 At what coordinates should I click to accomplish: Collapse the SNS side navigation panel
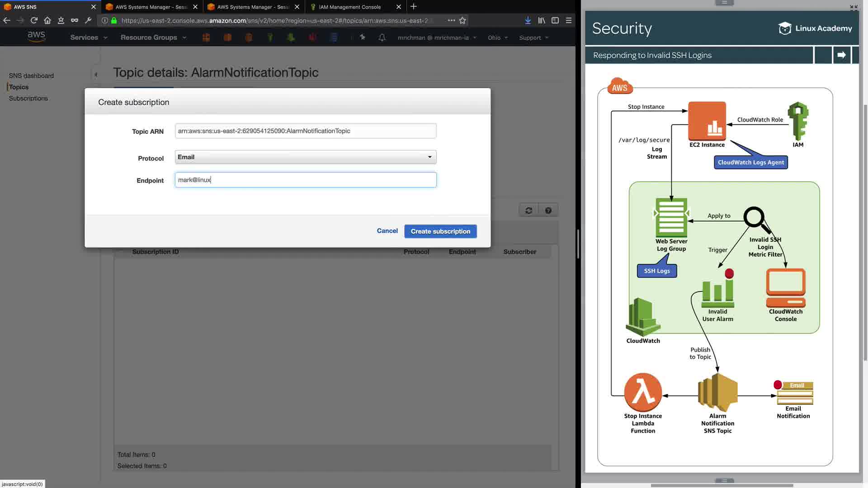point(95,75)
